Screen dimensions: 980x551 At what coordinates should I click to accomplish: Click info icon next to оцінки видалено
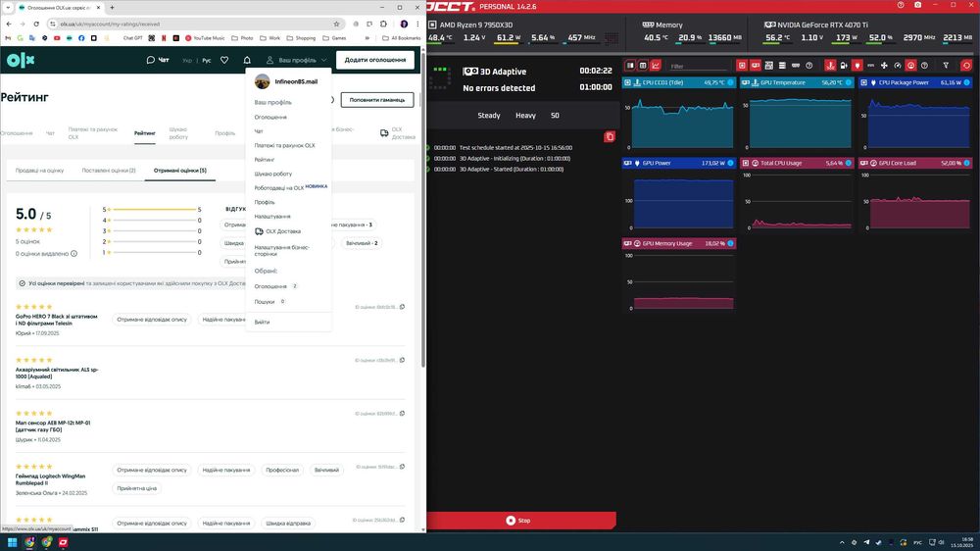click(x=73, y=254)
